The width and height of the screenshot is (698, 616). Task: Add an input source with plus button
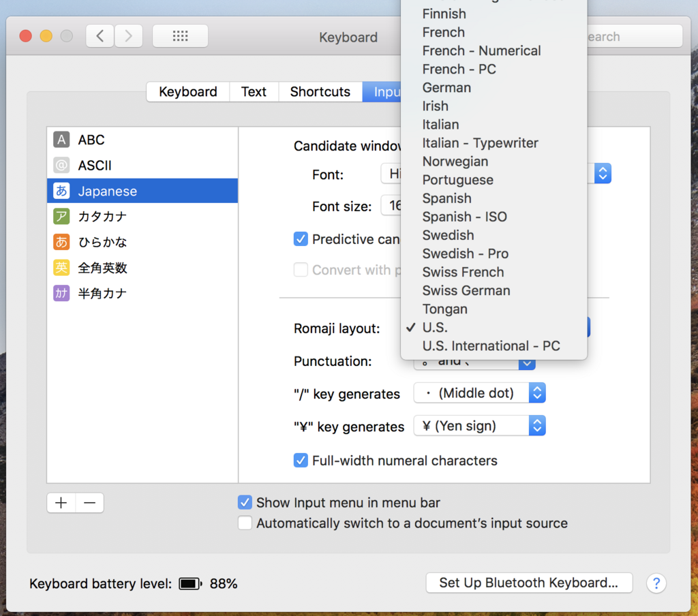[x=61, y=503]
